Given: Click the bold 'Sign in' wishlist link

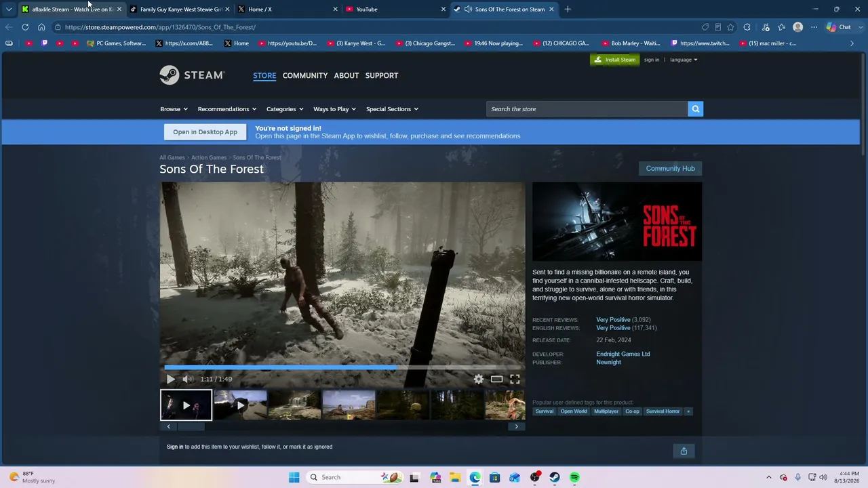Looking at the screenshot, I should [175, 447].
